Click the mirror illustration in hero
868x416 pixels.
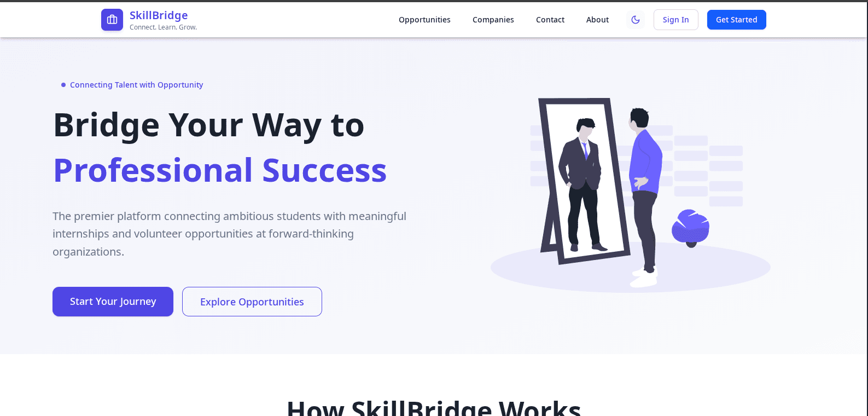pyautogui.click(x=584, y=181)
